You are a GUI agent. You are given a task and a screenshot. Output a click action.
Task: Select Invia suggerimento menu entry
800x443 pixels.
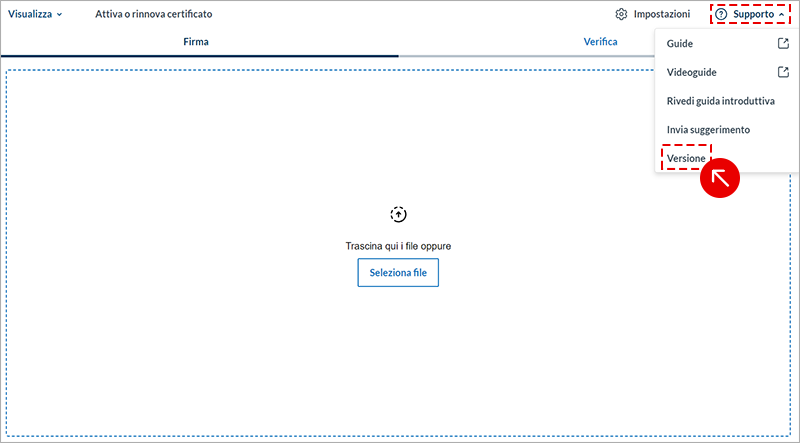(x=708, y=130)
